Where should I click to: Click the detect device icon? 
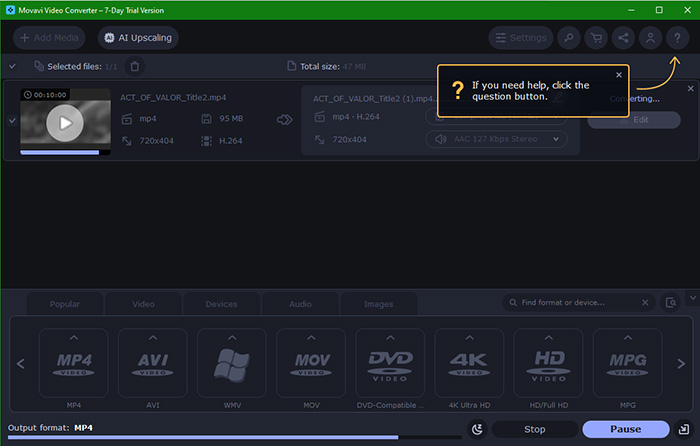tap(671, 303)
